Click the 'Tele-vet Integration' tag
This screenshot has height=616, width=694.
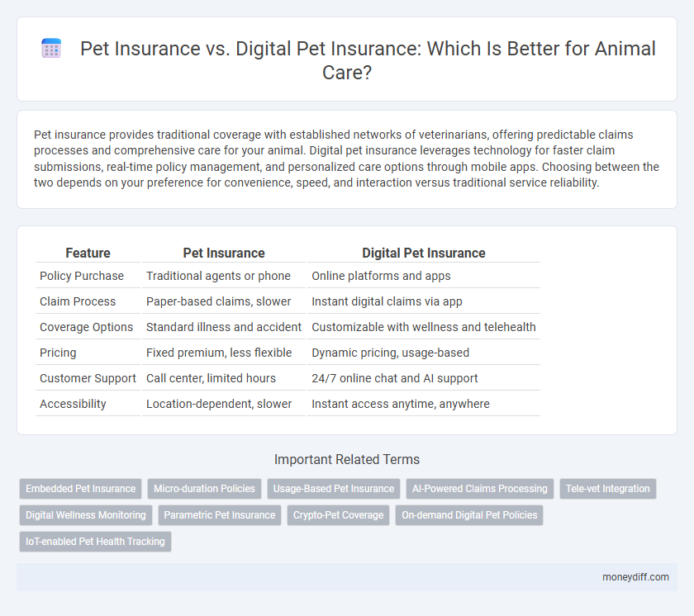(x=608, y=488)
